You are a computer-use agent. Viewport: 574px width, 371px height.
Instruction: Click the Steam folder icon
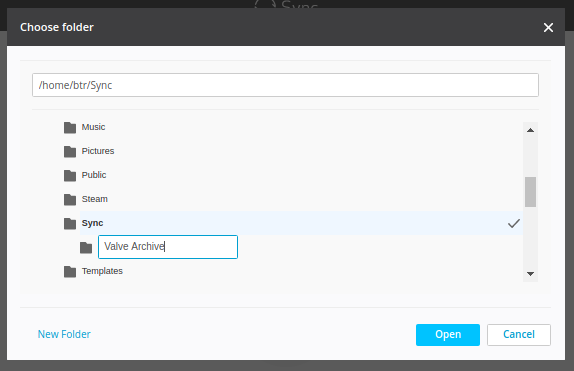[x=70, y=200]
